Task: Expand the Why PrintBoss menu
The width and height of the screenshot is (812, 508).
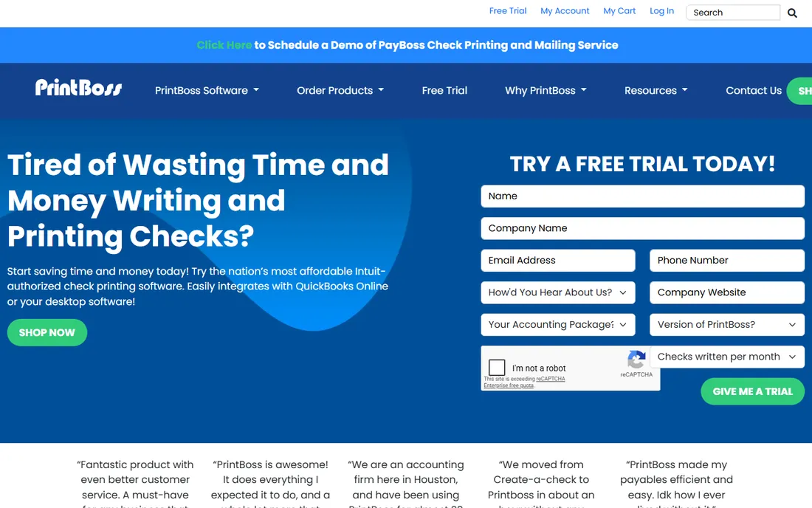Action: tap(546, 91)
